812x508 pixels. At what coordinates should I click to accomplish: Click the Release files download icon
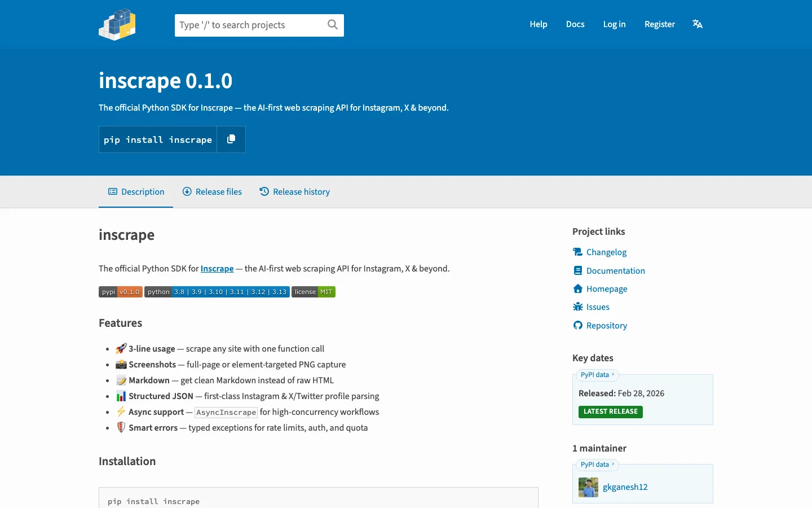coord(187,192)
